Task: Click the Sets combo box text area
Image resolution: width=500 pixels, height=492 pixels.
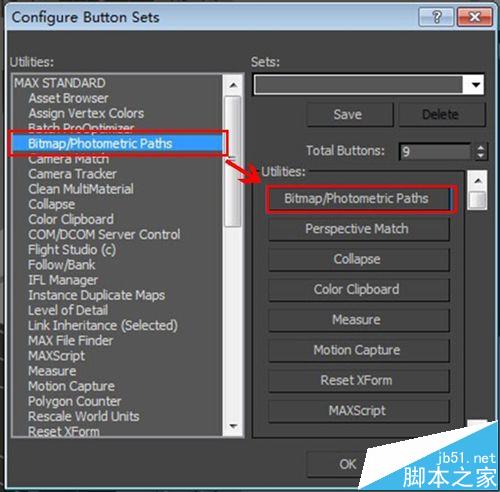Action: tap(359, 85)
